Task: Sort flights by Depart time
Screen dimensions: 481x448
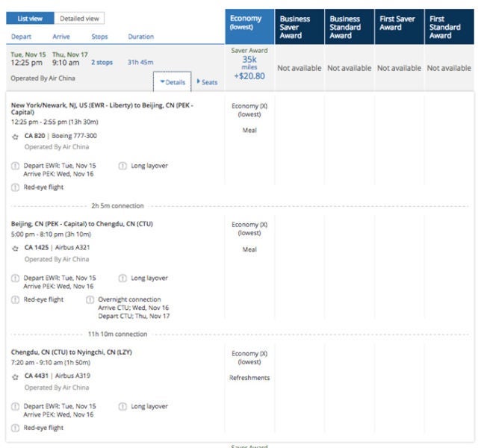Action: click(21, 37)
